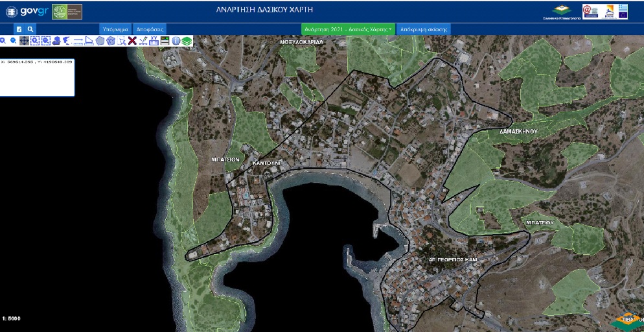Select the pan map tool
The height and width of the screenshot is (332, 644).
click(x=24, y=41)
